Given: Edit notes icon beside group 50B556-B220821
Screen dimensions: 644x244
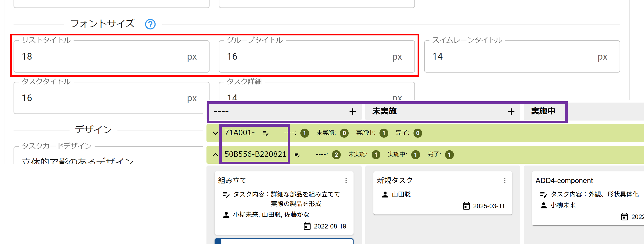Looking at the screenshot, I should click(x=297, y=155).
